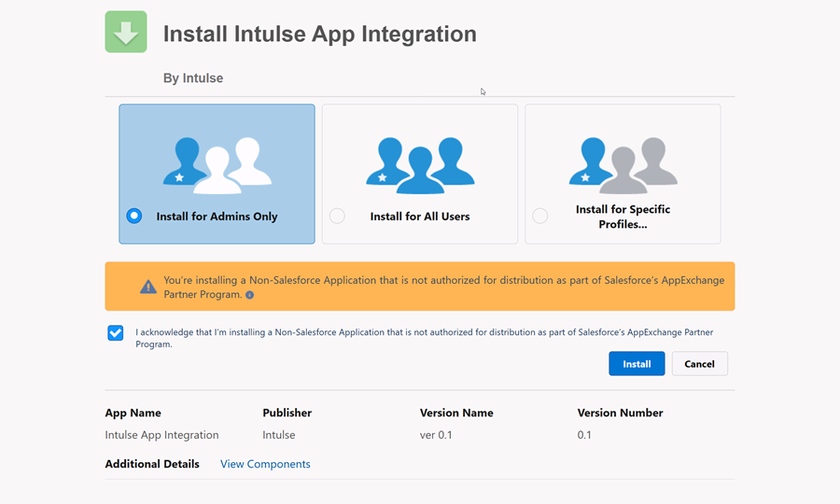Click the Version Name header

(x=456, y=413)
